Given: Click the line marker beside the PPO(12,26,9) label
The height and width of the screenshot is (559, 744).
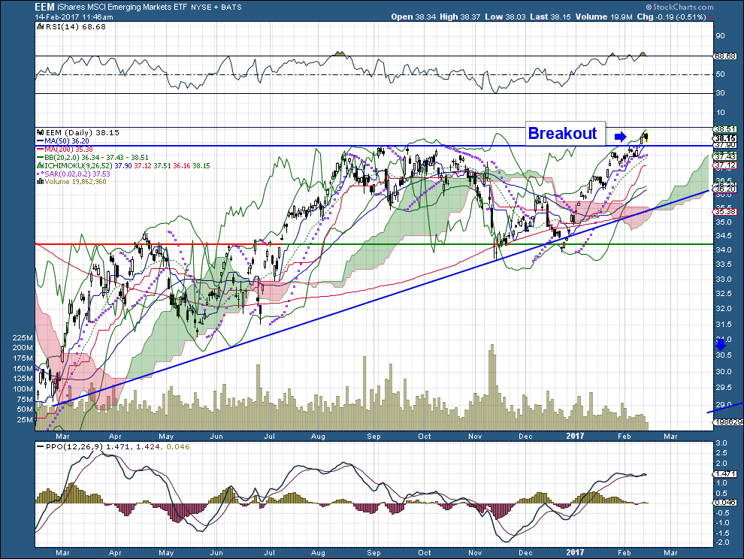Looking at the screenshot, I should point(40,447).
